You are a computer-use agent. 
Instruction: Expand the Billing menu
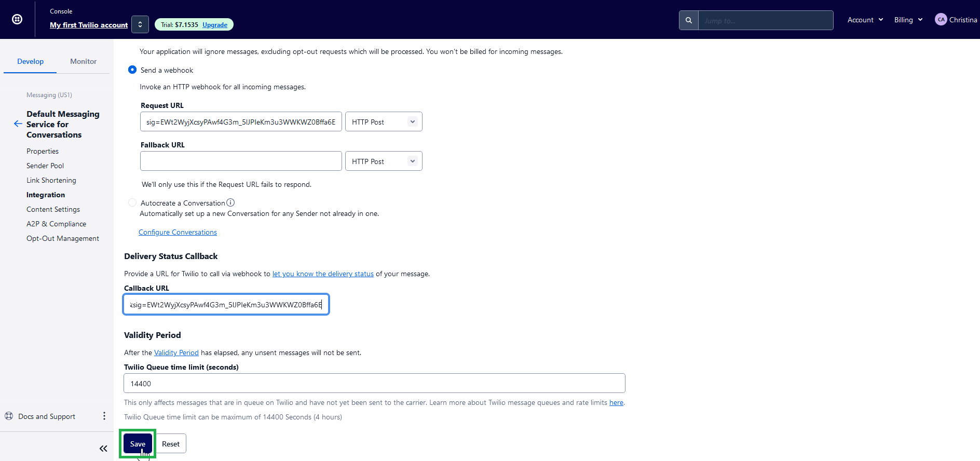(908, 20)
